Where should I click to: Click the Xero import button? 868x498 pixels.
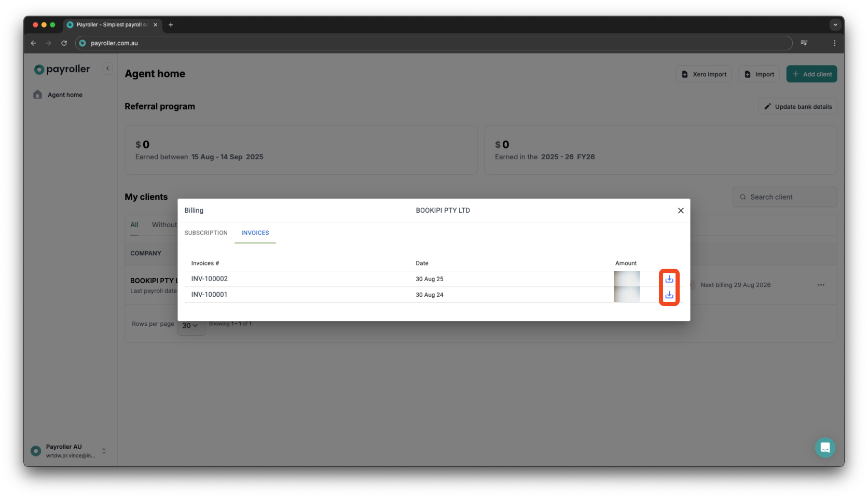[x=704, y=74]
